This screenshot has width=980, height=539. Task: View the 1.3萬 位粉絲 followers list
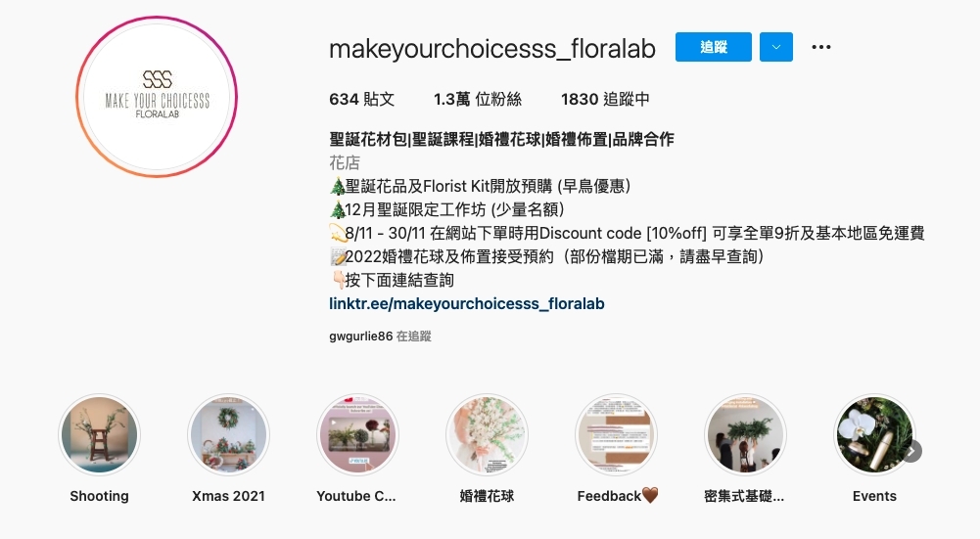point(478,100)
